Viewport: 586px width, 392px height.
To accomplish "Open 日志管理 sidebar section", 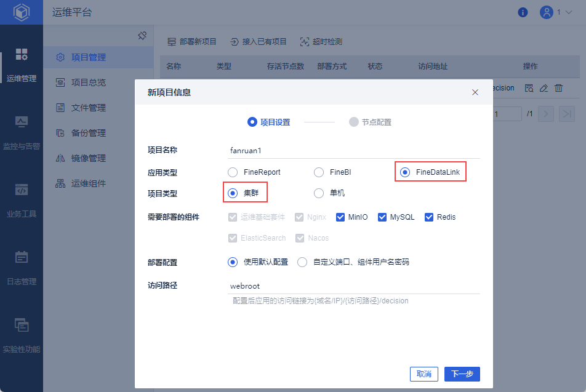I will (x=22, y=268).
